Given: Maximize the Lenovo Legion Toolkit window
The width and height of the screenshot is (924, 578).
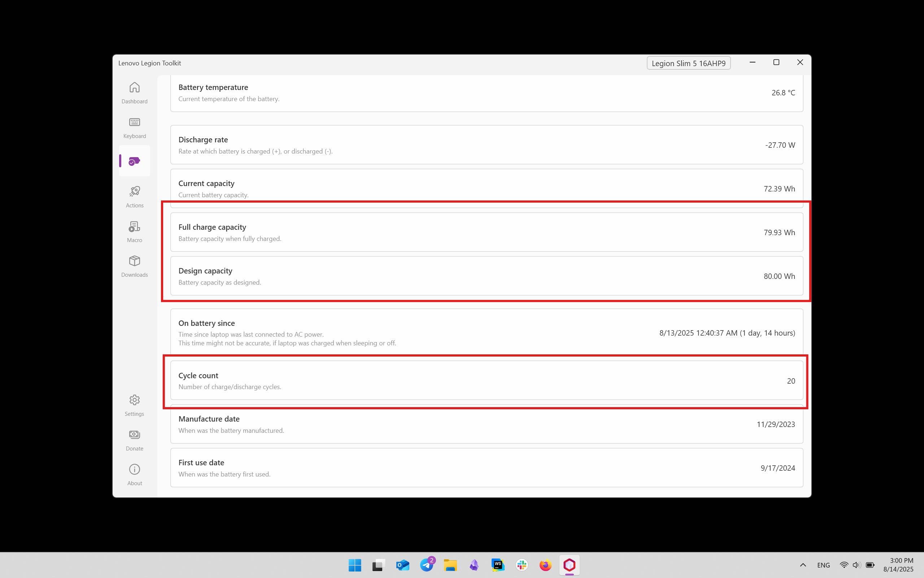Looking at the screenshot, I should pyautogui.click(x=776, y=62).
